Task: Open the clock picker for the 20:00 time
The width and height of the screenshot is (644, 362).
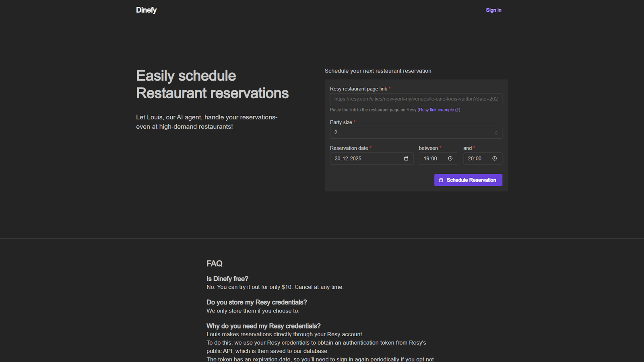Action: [x=495, y=158]
